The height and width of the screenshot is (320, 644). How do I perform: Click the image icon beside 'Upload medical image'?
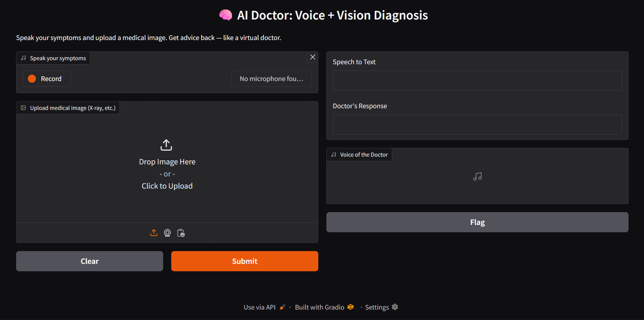point(24,108)
